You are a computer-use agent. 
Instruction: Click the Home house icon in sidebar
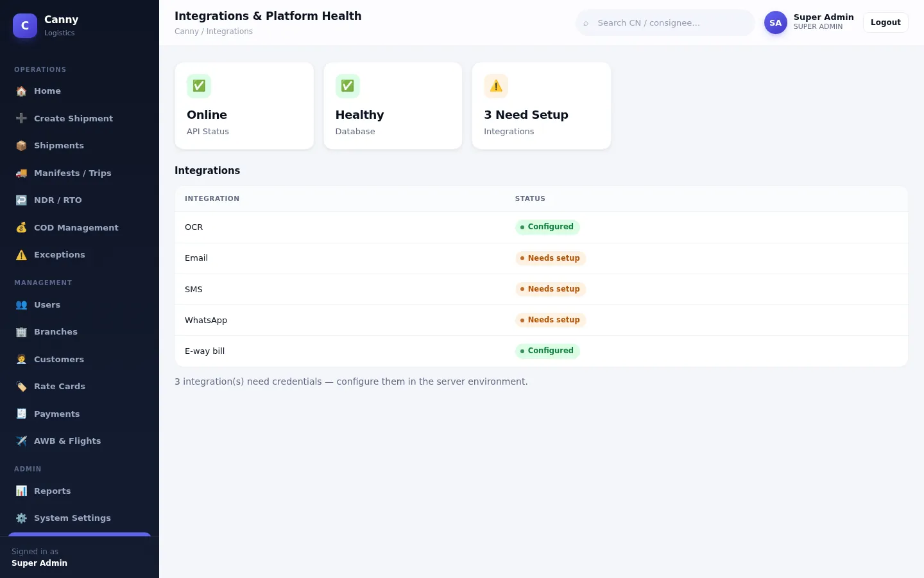[21, 91]
